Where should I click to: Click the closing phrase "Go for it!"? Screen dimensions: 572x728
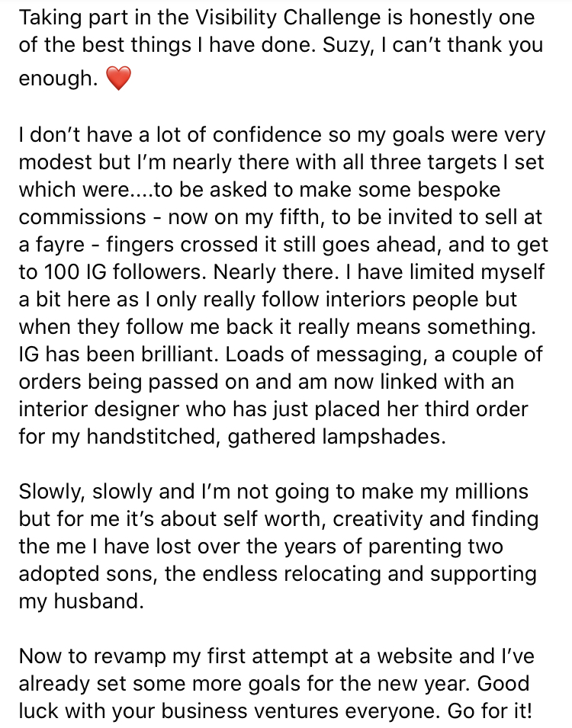495,712
